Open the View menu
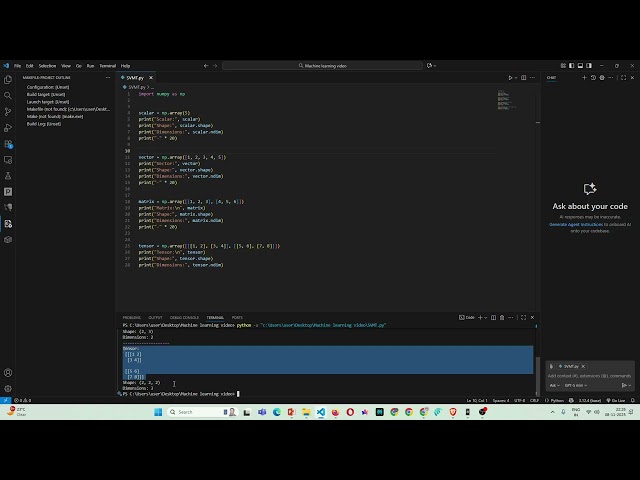The image size is (640, 480). click(66, 66)
